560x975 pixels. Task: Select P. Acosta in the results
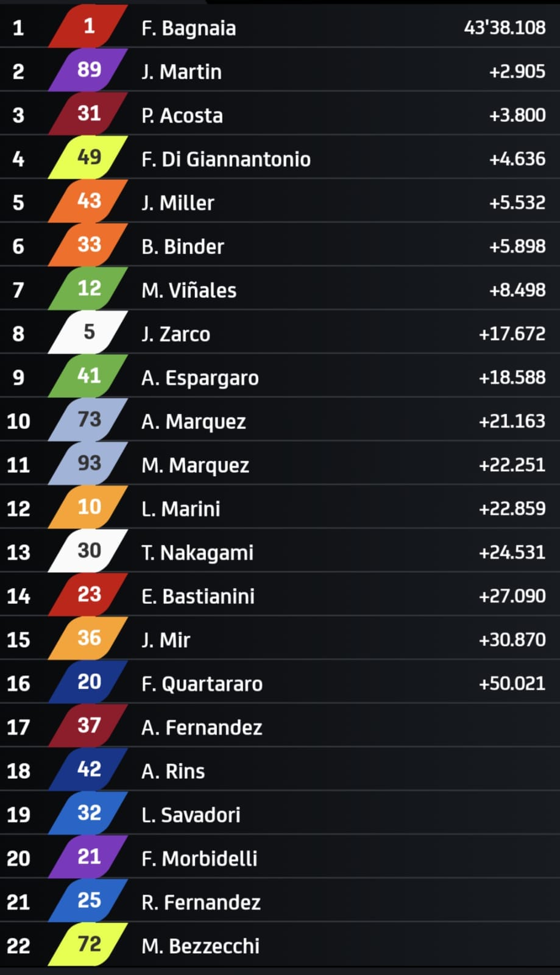pos(182,116)
